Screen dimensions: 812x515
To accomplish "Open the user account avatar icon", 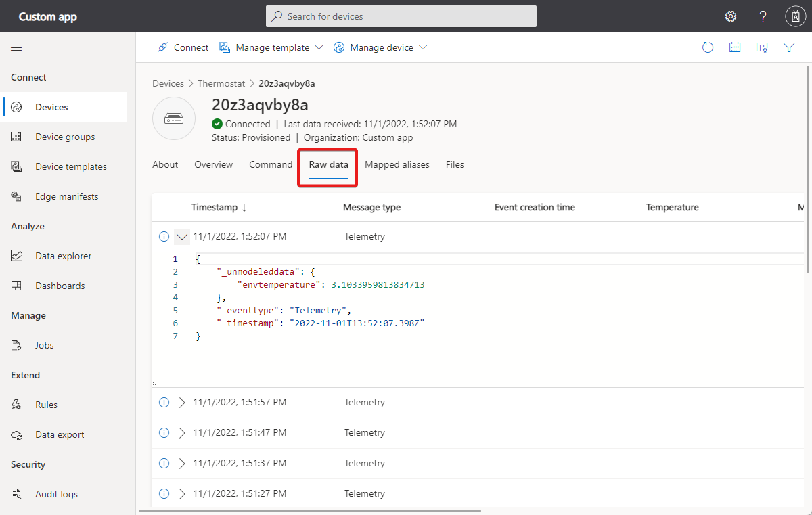I will click(794, 16).
